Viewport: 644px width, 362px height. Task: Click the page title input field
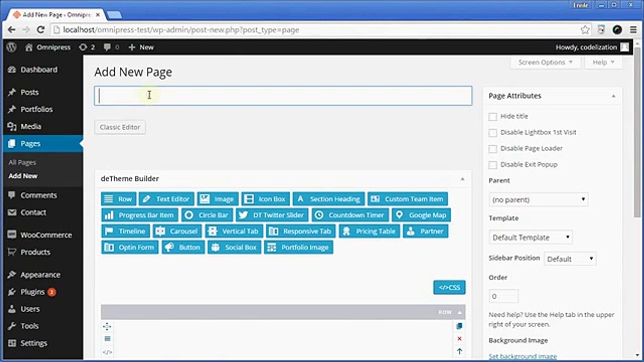tap(283, 96)
